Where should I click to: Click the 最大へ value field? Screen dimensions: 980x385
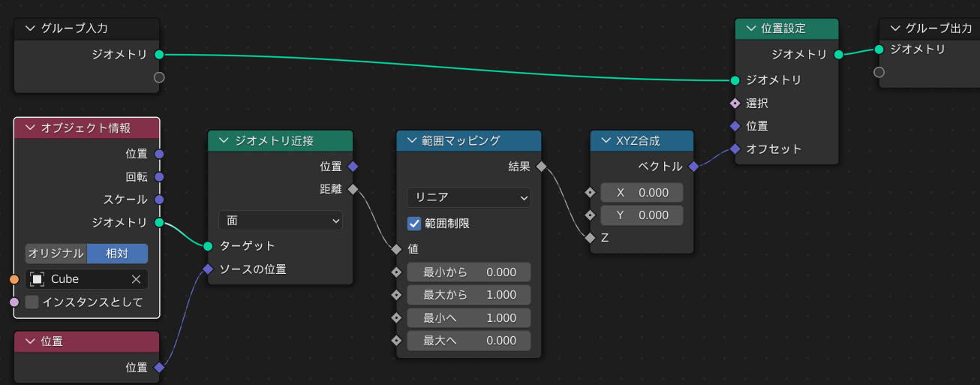coord(469,341)
